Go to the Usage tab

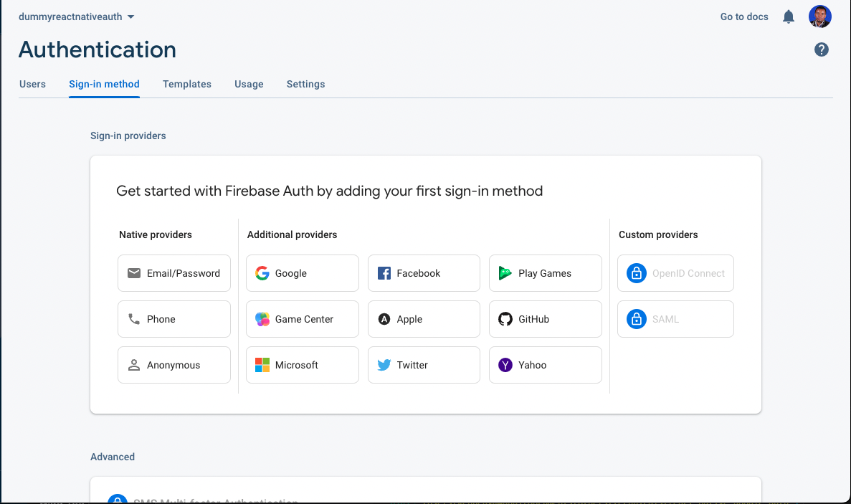point(249,84)
